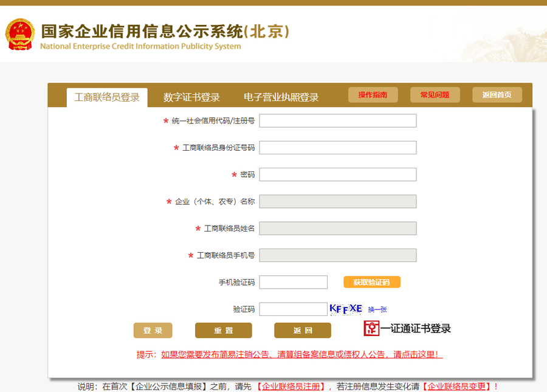Focus the 工商联络员身份证号码 input field
Image resolution: width=547 pixels, height=392 pixels.
(338, 148)
